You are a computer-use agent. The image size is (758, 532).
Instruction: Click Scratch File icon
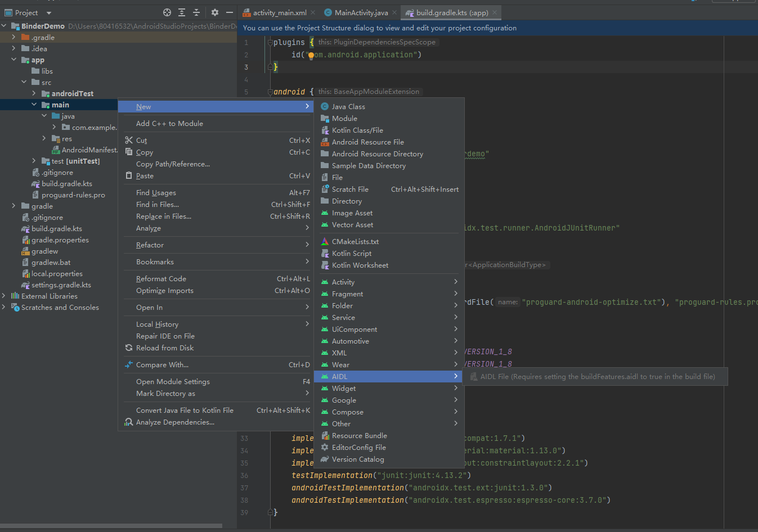[325, 189]
